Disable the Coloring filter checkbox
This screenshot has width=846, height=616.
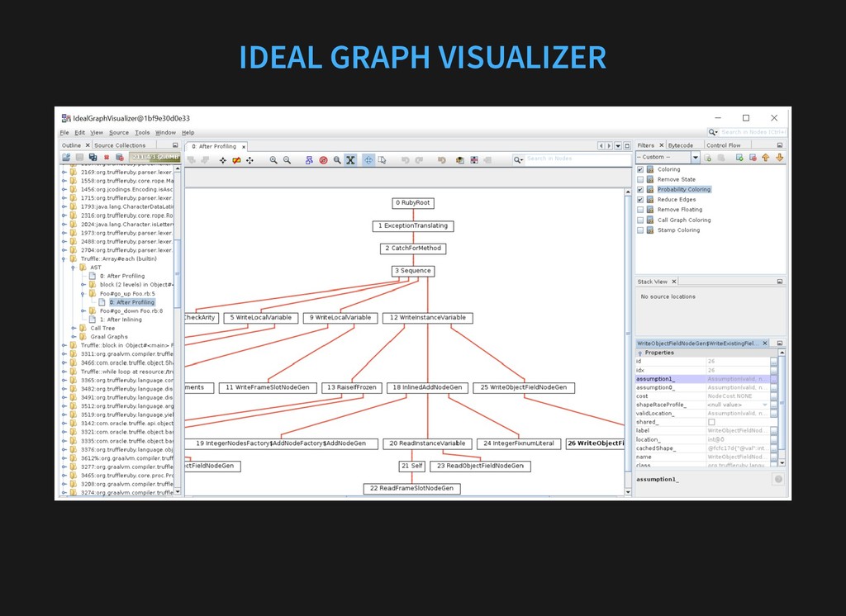[x=640, y=169]
